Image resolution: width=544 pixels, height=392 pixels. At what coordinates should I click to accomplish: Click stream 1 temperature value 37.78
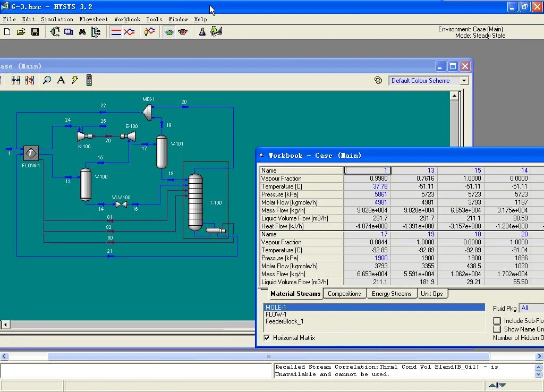point(368,186)
